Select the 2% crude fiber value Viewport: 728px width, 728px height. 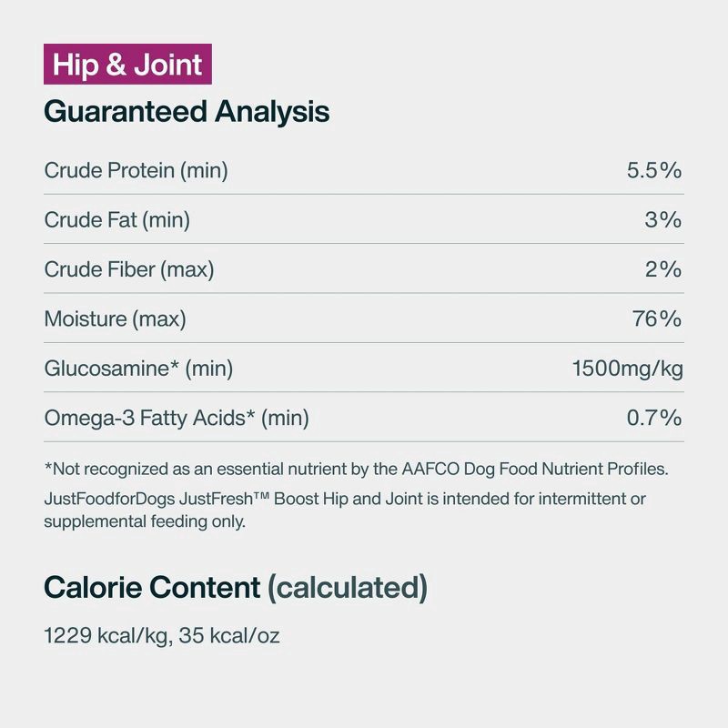(663, 269)
